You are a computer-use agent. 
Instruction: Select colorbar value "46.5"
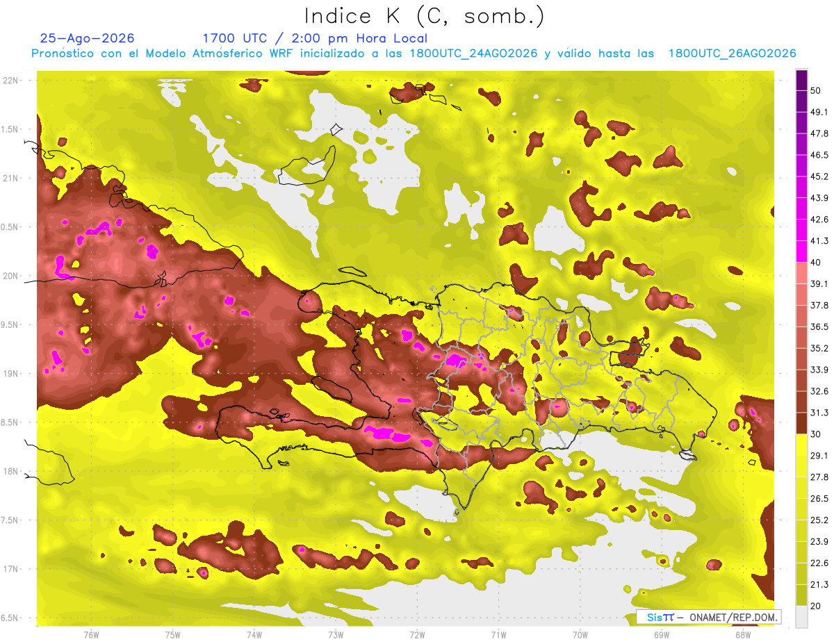point(820,155)
